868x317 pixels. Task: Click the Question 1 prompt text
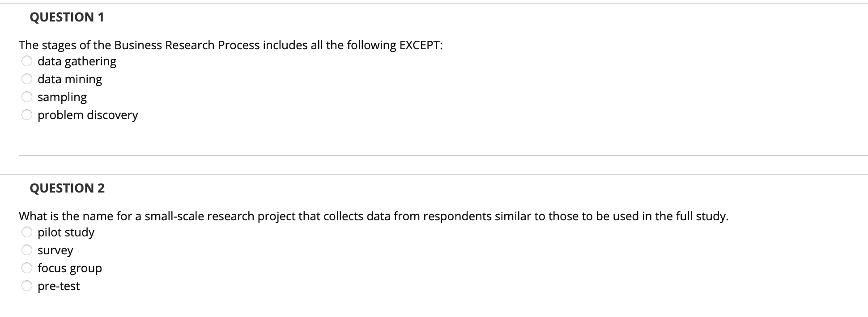pyautogui.click(x=230, y=44)
